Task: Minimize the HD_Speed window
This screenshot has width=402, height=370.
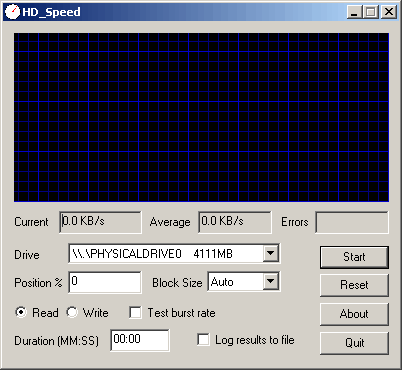Action: (354, 12)
